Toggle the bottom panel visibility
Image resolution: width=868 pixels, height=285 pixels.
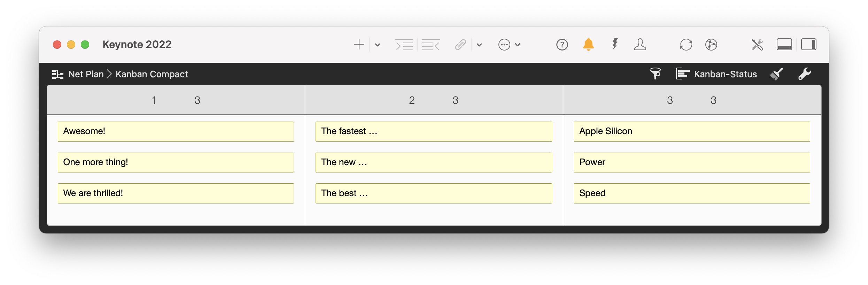click(x=784, y=45)
